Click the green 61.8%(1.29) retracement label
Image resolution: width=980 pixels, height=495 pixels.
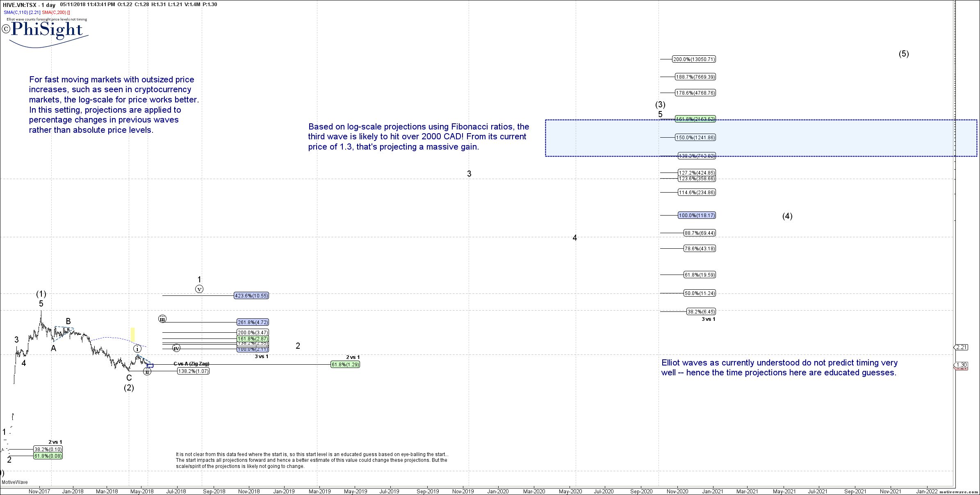click(345, 365)
